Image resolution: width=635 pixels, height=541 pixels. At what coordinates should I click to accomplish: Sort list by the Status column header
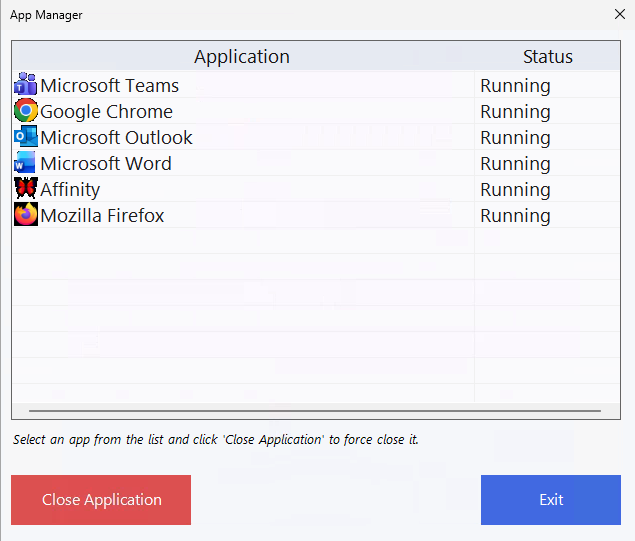pos(547,57)
